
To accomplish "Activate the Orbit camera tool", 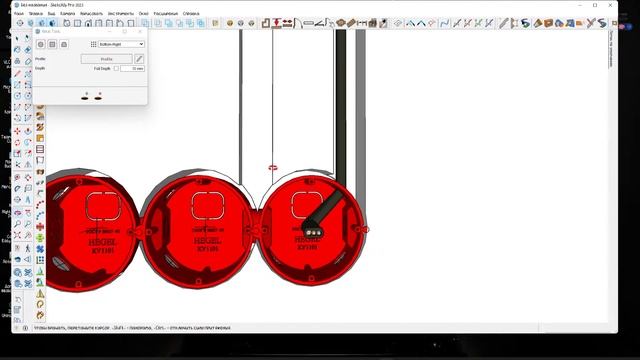I will click(17, 213).
